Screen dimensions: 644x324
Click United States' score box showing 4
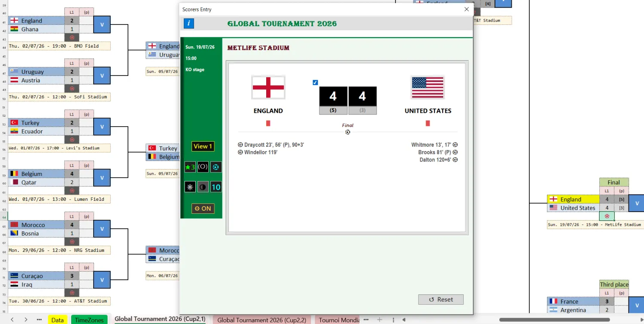click(x=362, y=96)
